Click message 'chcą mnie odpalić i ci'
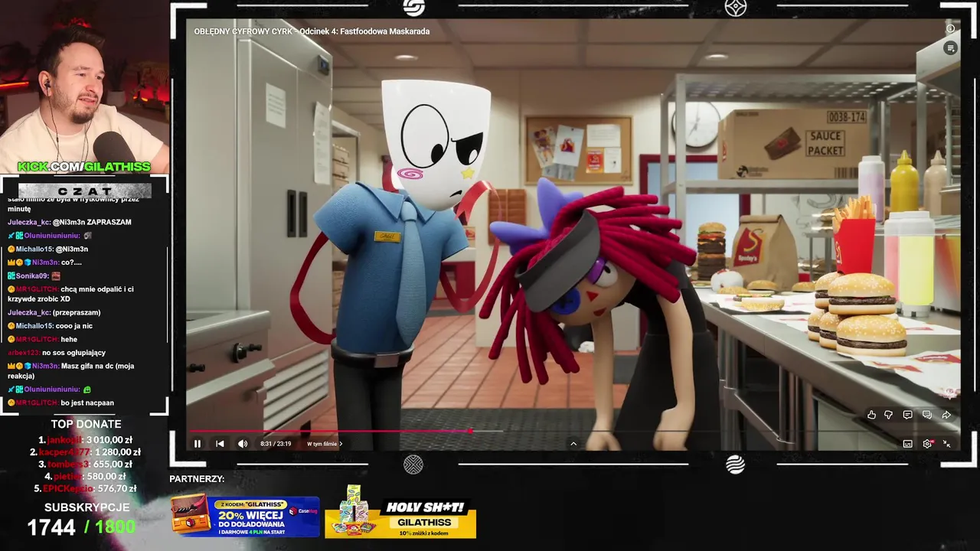This screenshot has width=980, height=551. pos(97,289)
